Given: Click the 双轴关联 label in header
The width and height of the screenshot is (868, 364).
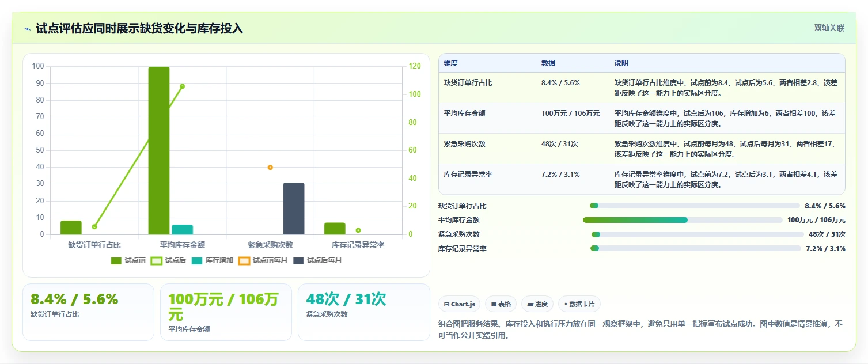Looking at the screenshot, I should point(829,28).
